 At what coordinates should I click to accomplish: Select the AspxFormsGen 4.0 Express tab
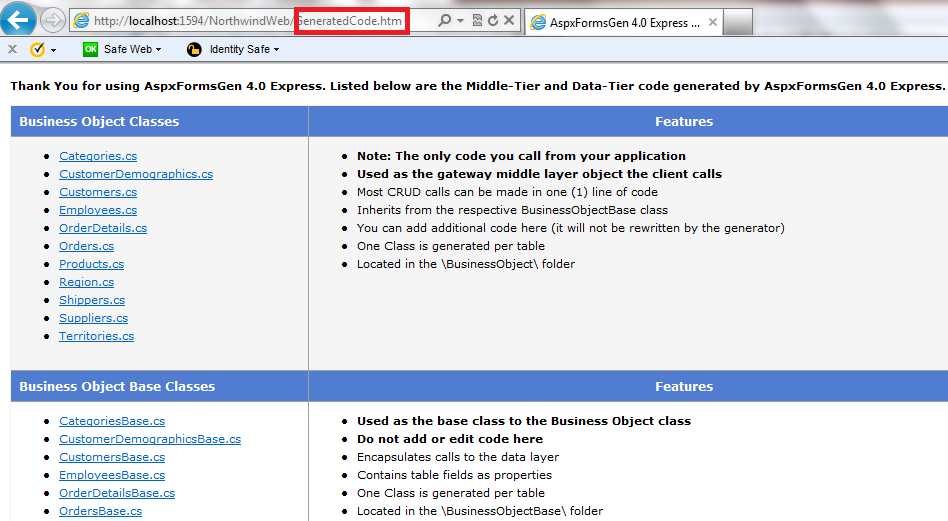coord(624,23)
